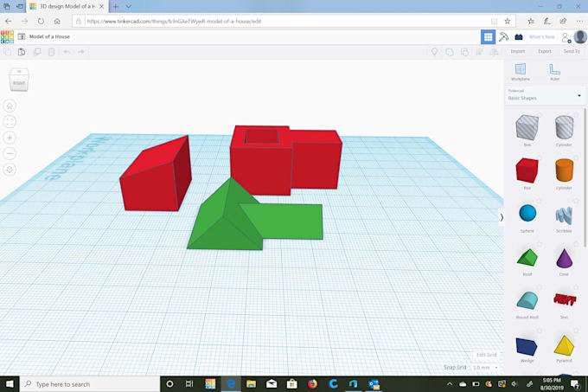
Task: Switch to orthographic view button
Action: pyautogui.click(x=10, y=170)
